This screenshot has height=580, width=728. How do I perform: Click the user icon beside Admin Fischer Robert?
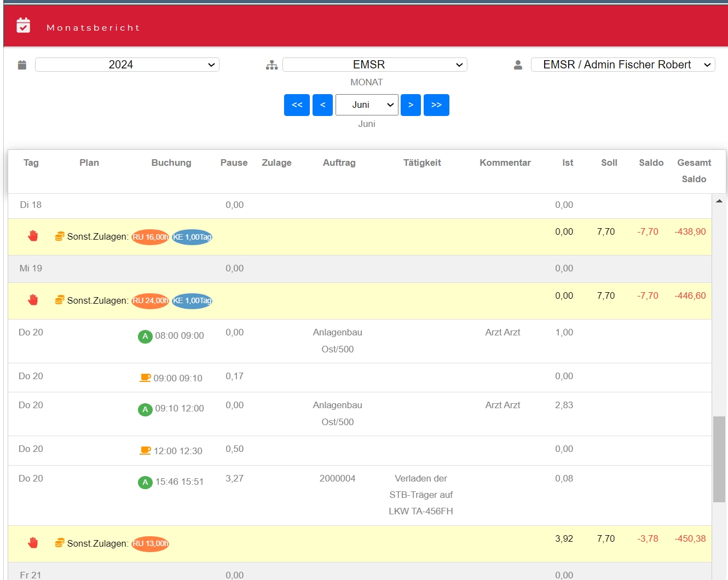pos(518,65)
